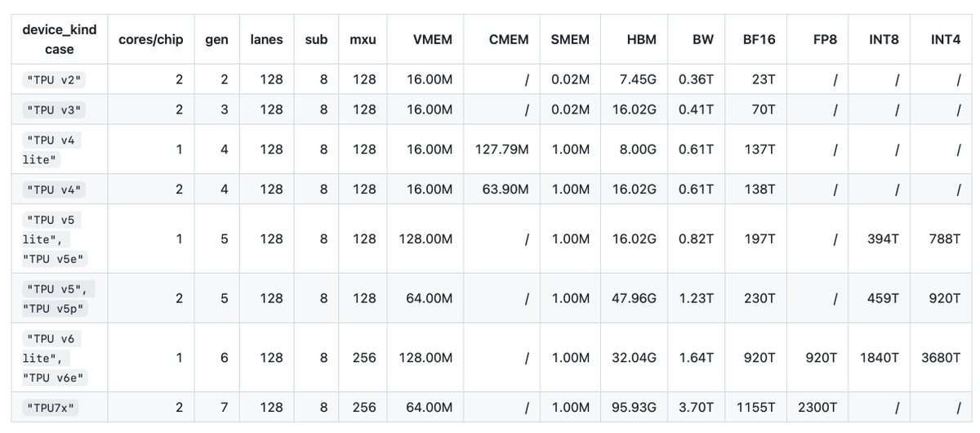
Task: Click BW value "0.36T"
Action: [x=696, y=79]
